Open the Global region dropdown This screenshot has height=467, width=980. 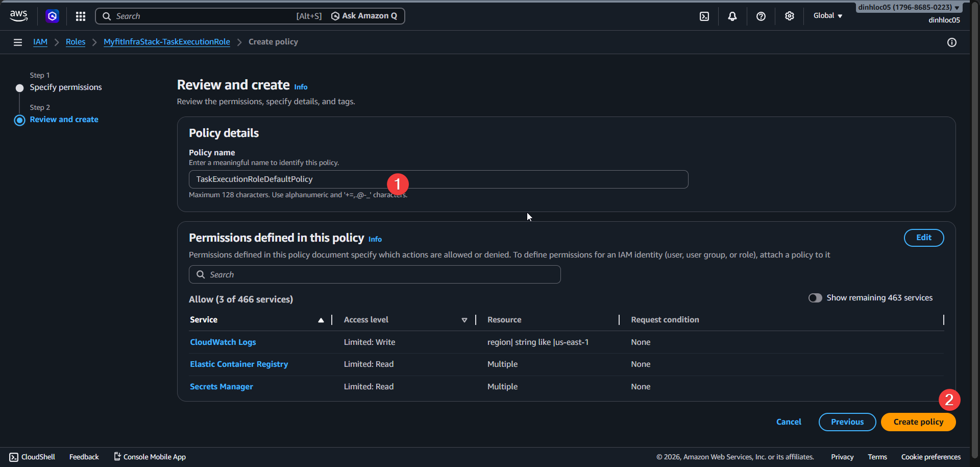[x=827, y=16]
